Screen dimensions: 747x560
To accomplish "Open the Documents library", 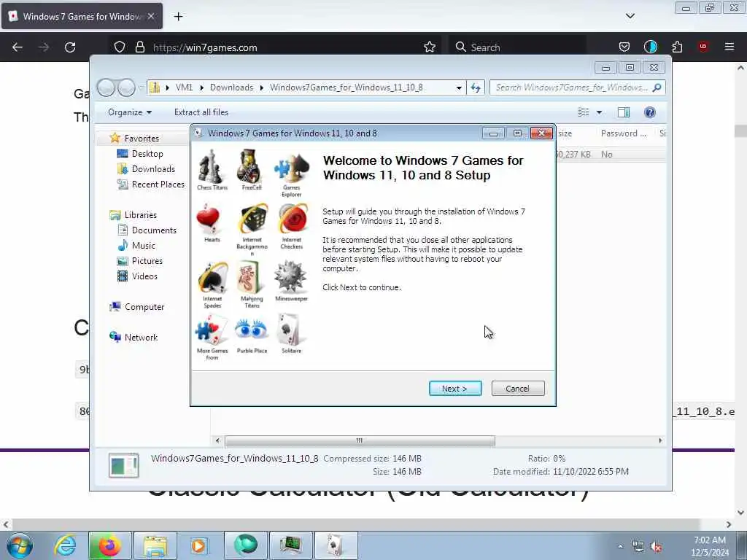I will pos(147,230).
